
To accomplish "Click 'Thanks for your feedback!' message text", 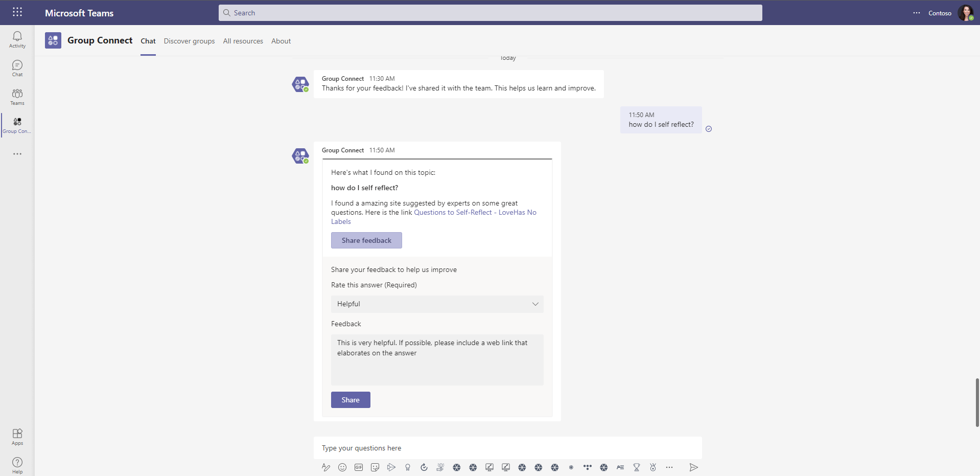I will (459, 88).
